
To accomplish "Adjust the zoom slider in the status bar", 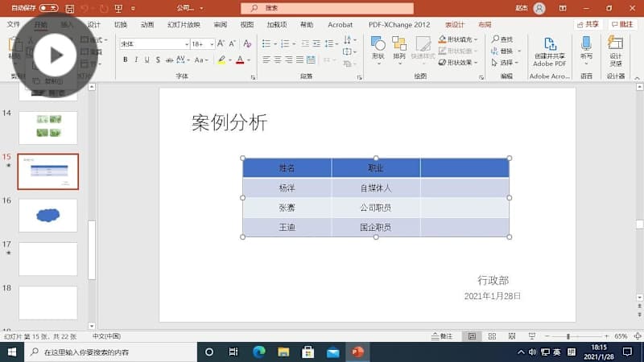I will [568, 336].
